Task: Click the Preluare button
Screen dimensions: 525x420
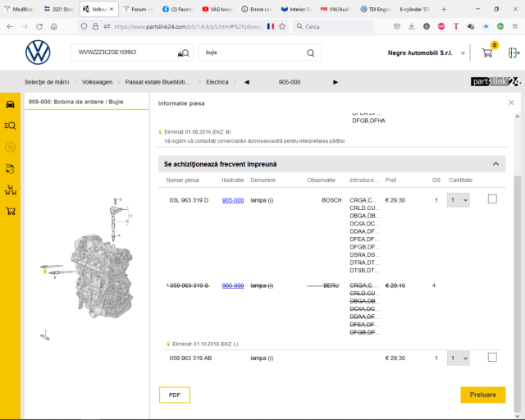Action: click(483, 395)
